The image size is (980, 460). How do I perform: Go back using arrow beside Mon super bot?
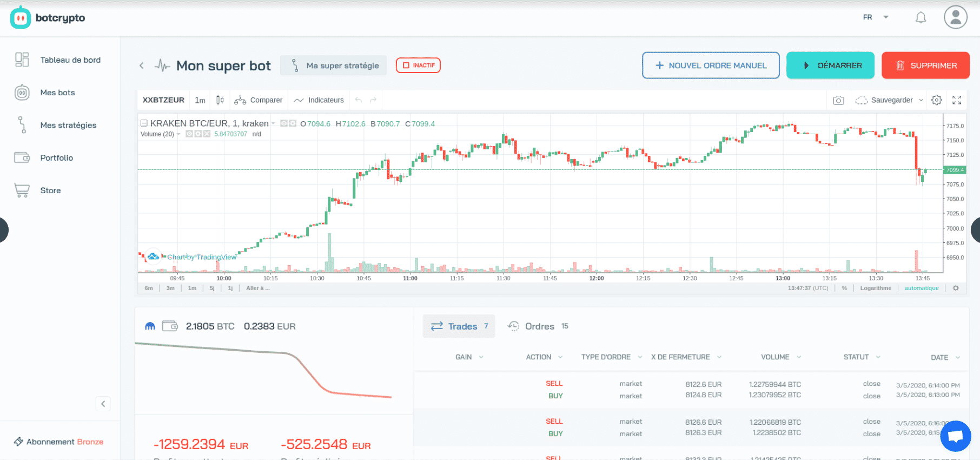[142, 65]
